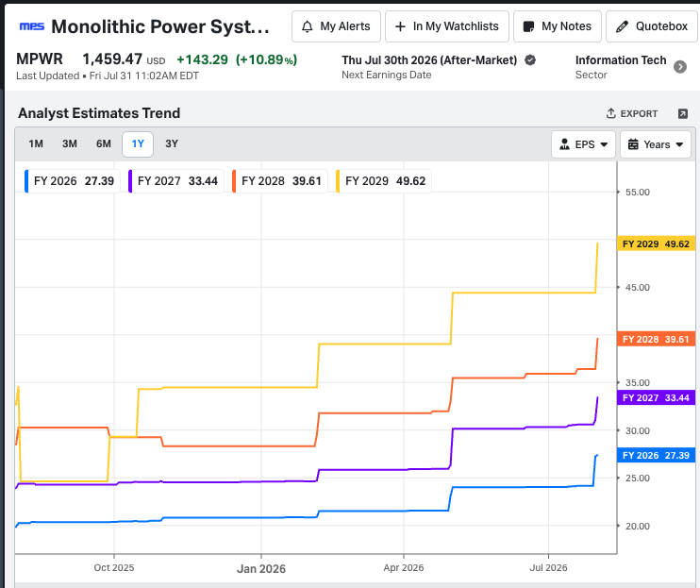Open the sector arrow next to Information Tech
The image size is (700, 588).
pyautogui.click(x=680, y=66)
